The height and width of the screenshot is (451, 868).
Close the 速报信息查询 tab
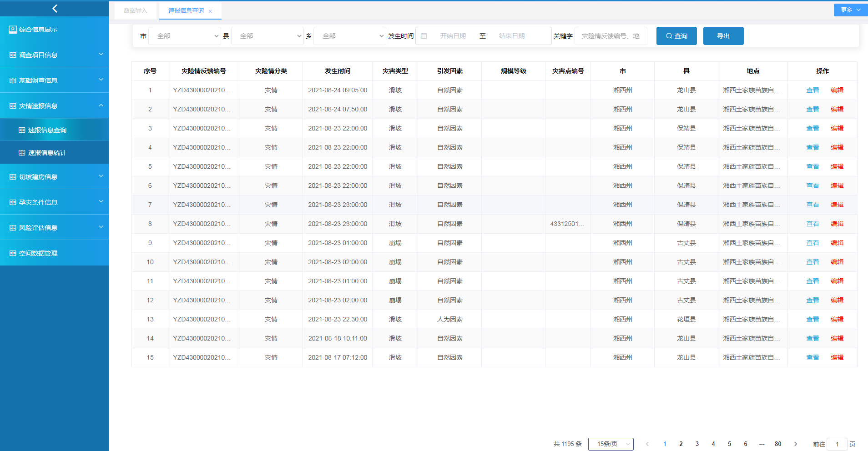click(210, 11)
